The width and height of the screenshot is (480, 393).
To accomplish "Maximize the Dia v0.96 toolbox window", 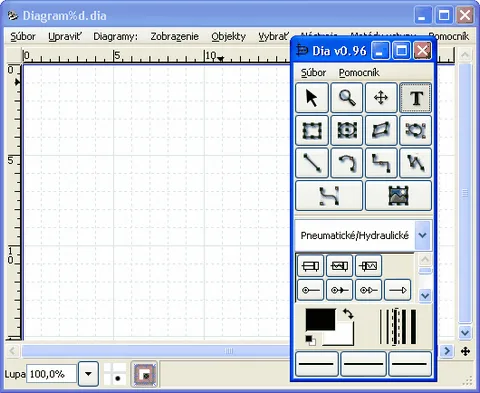I will (401, 51).
